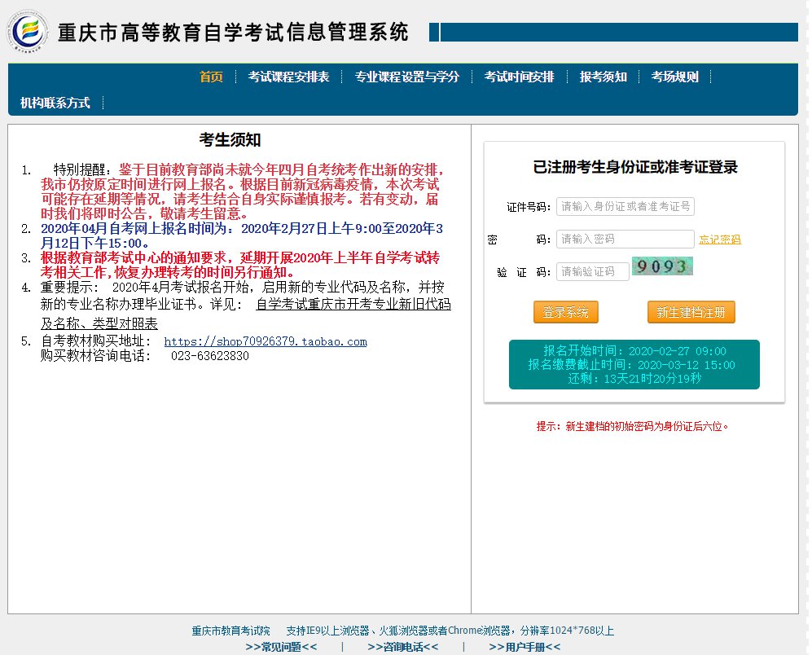The image size is (812, 655).
Task: Open the 常见问题 footer link
Action: click(x=281, y=647)
